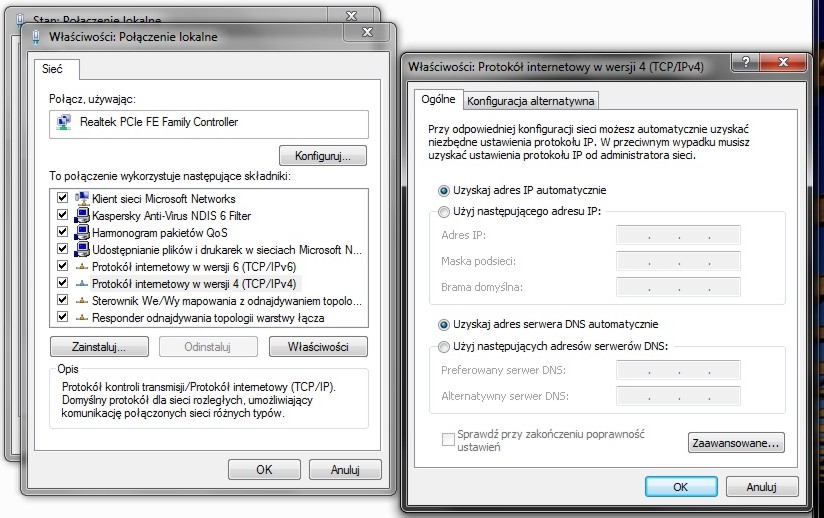Click the Realtek PCIe FE Family Controller adapter icon
This screenshot has height=518, width=824.
pos(64,122)
